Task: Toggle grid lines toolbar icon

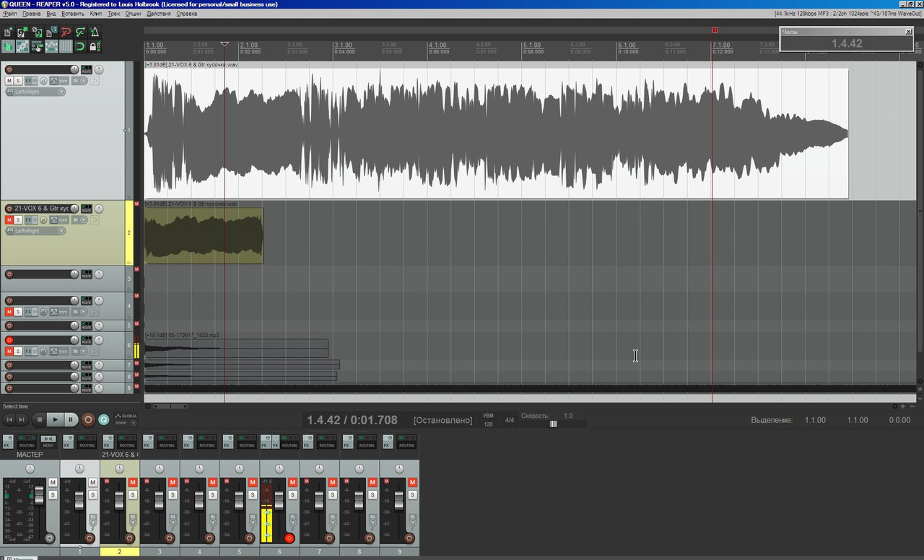Action: (x=66, y=46)
